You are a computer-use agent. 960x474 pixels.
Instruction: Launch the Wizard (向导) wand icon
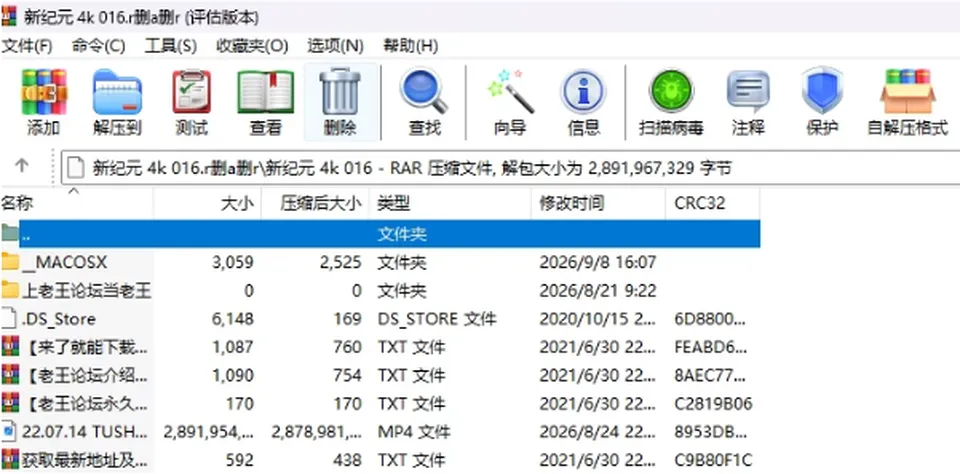511,92
